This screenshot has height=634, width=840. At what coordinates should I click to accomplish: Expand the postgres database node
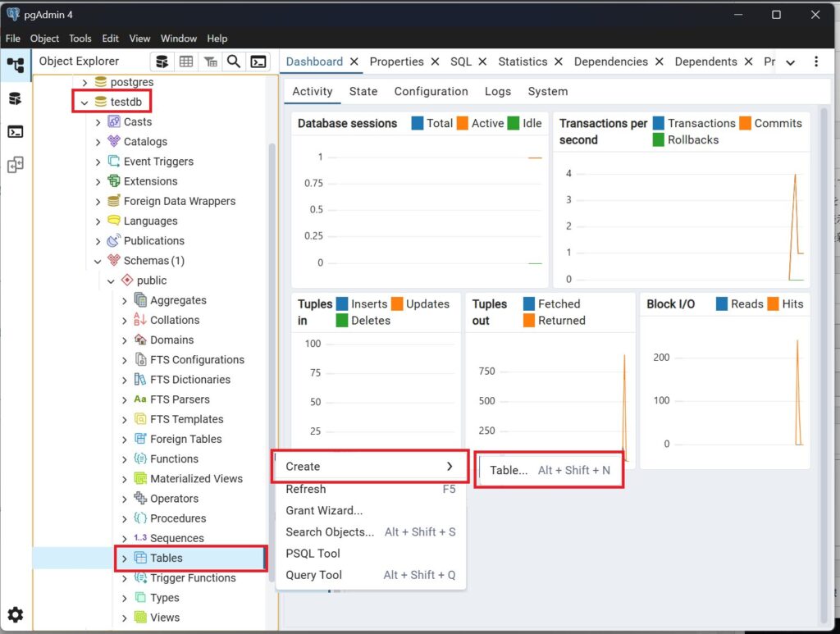[x=84, y=83]
